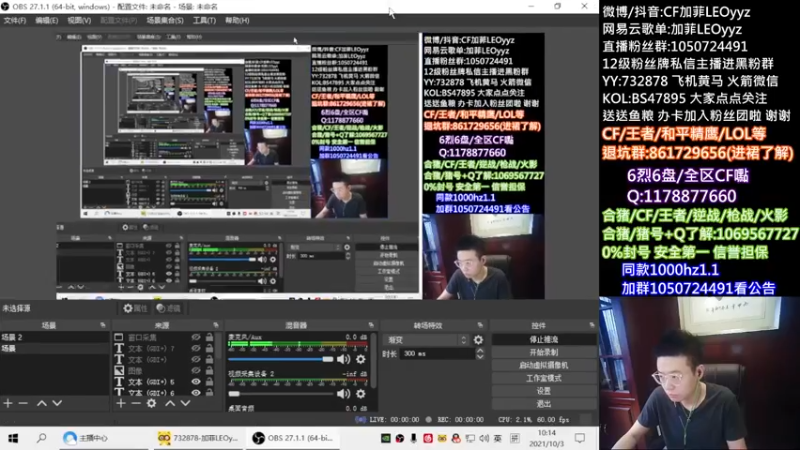Toggle visibility of the 图像 source

(x=196, y=370)
